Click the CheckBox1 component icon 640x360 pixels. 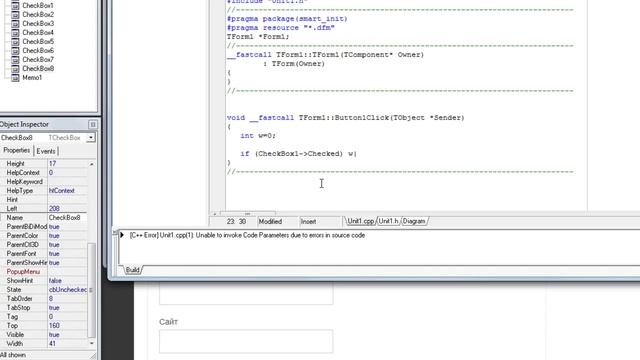click(15, 6)
